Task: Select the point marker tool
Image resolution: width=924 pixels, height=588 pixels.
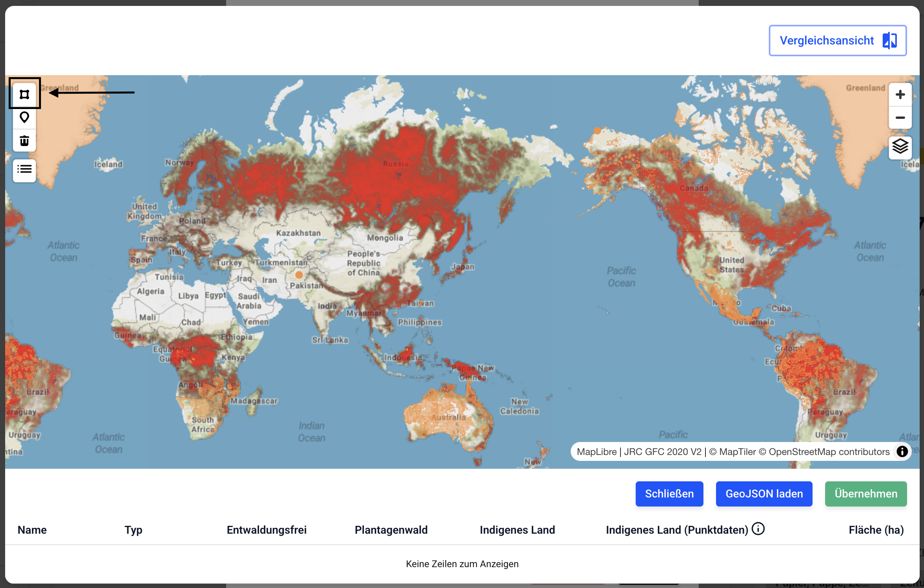Action: pyautogui.click(x=24, y=117)
